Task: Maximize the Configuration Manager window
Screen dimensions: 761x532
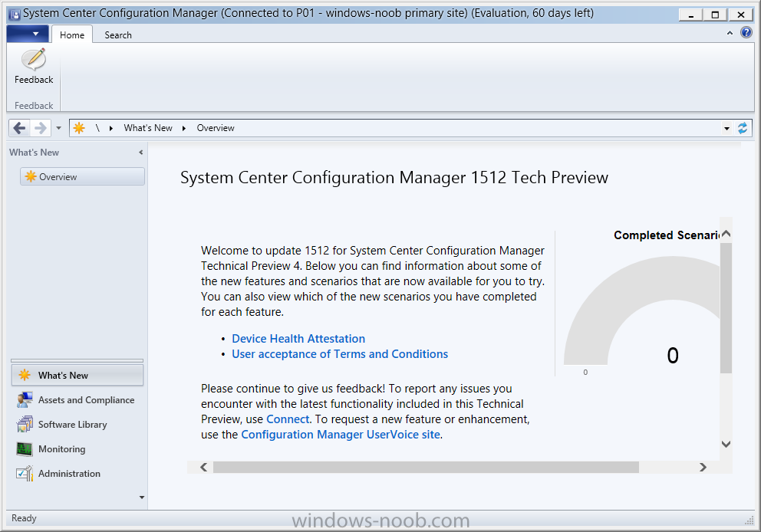Action: click(715, 15)
